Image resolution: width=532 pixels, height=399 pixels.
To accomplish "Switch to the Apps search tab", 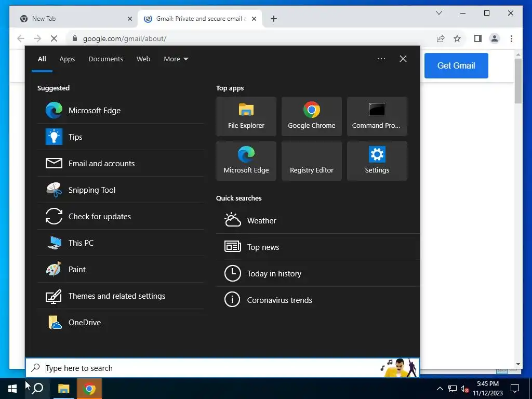I will click(x=67, y=59).
